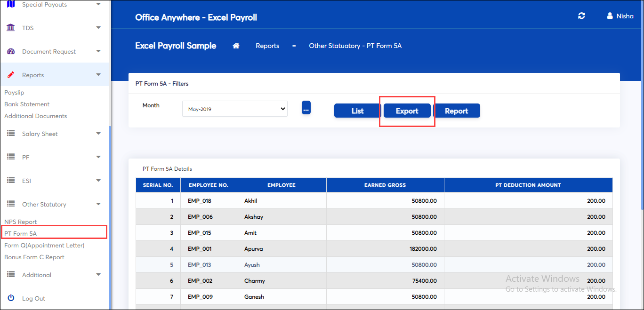The height and width of the screenshot is (310, 644).
Task: Click Other Statuatory - PT Form 5A breadcrumb
Action: (x=355, y=46)
